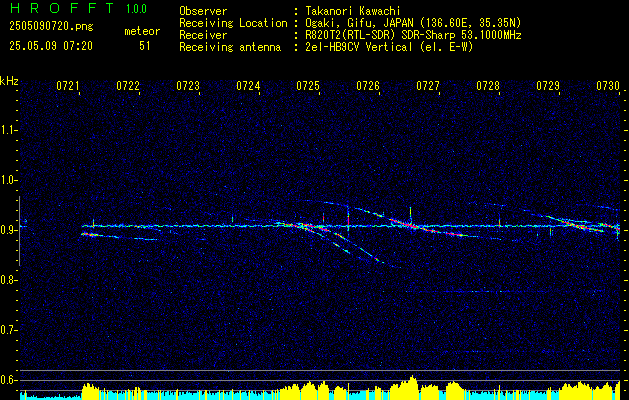Click the Observer field label
Screen dimensions: 629x400
point(203,11)
